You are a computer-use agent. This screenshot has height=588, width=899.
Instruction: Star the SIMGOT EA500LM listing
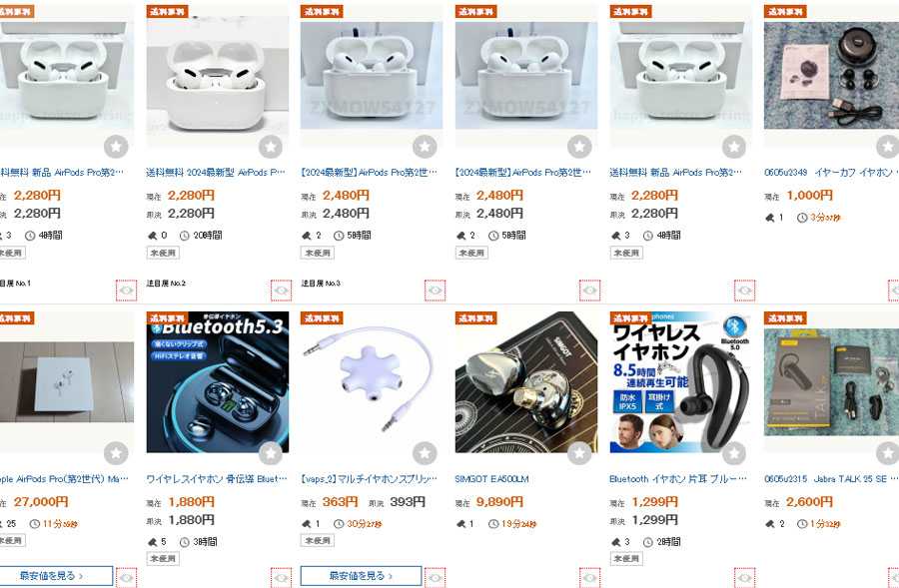click(579, 453)
